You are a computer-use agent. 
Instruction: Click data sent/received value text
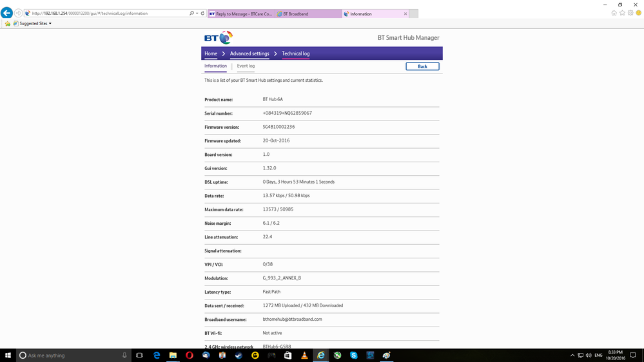[303, 306]
